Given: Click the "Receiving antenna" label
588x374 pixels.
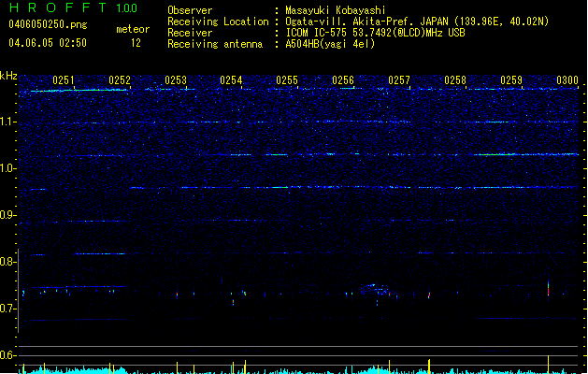Looking at the screenshot, I should click(x=215, y=44).
